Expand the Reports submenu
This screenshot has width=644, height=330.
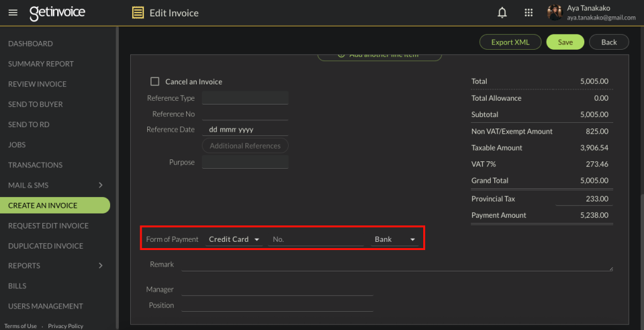[101, 266]
